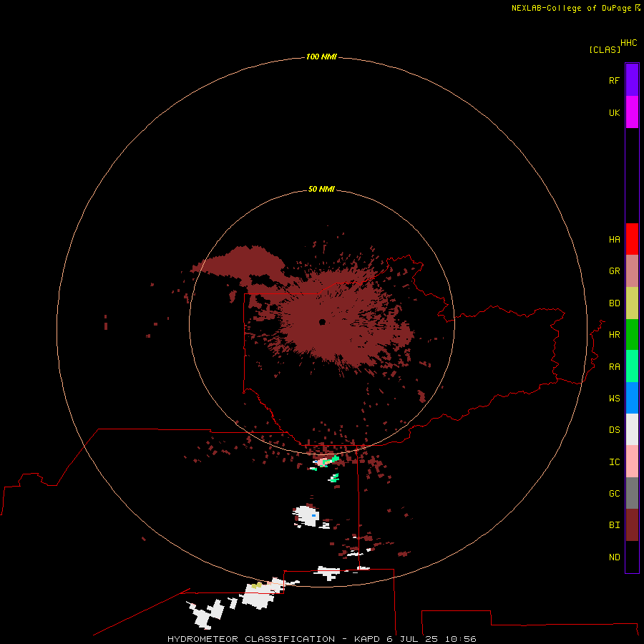Click the HHC product code label
Viewport: 644px width, 644px height.
629,43
